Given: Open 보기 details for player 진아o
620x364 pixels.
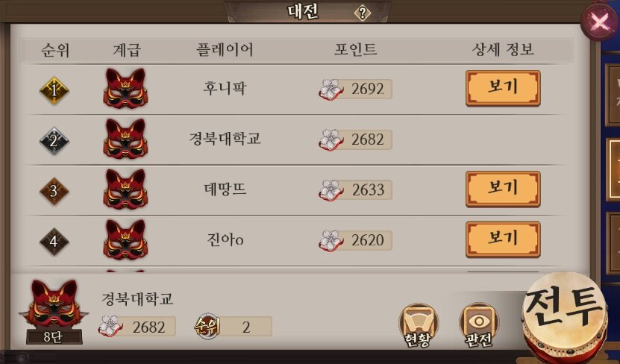Looking at the screenshot, I should [503, 239].
